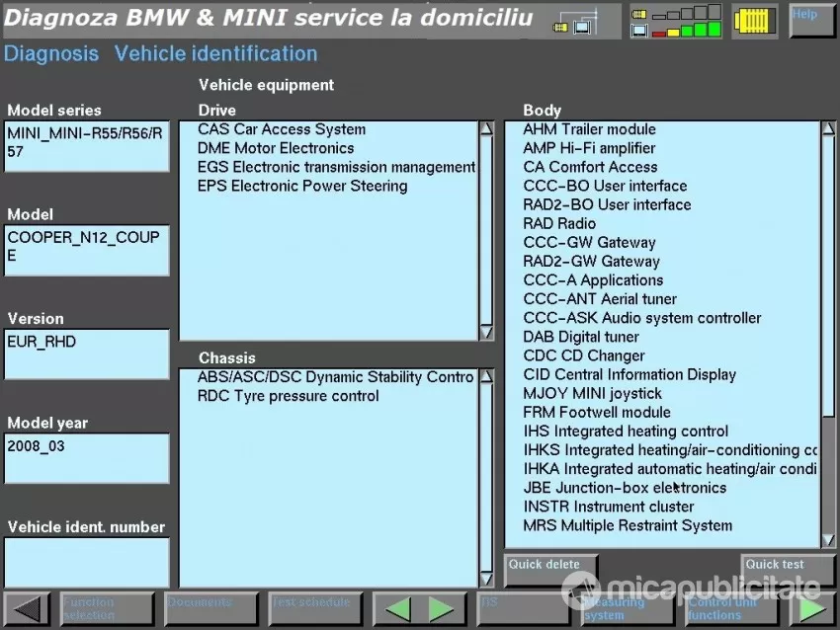Screen dimensions: 840x630
Task: Open the Documents button
Action: coord(211,608)
